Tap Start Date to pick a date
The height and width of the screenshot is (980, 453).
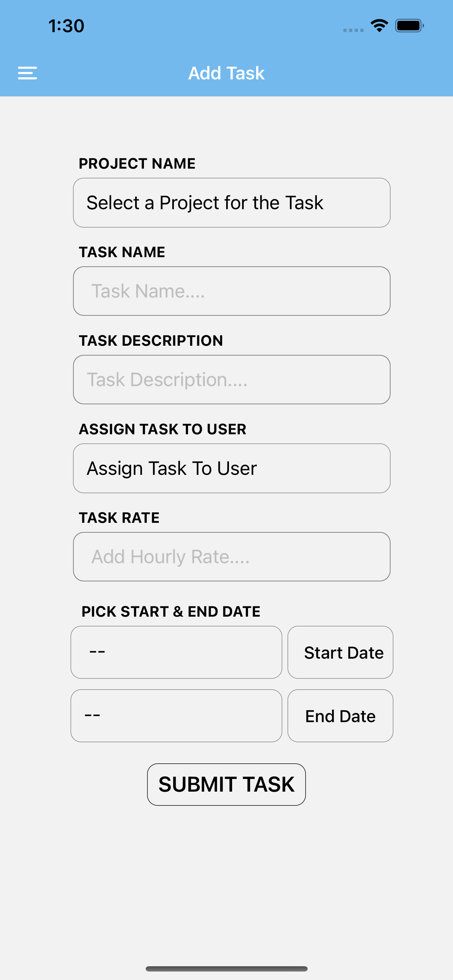[x=340, y=652]
